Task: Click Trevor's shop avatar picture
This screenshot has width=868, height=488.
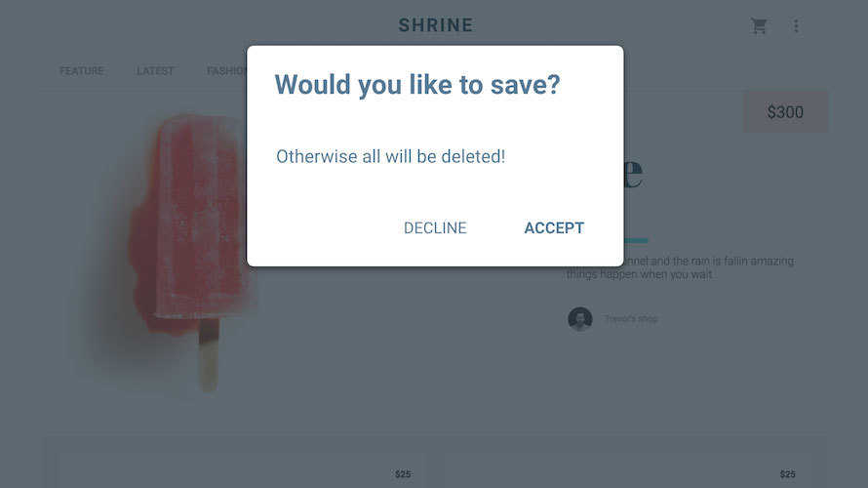Action: click(580, 319)
